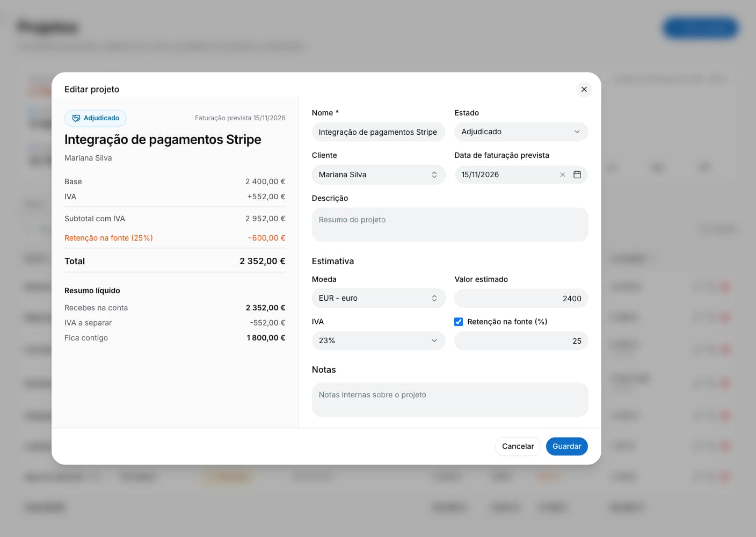Click the Descrição textarea
The width and height of the screenshot is (756, 537).
tap(450, 224)
